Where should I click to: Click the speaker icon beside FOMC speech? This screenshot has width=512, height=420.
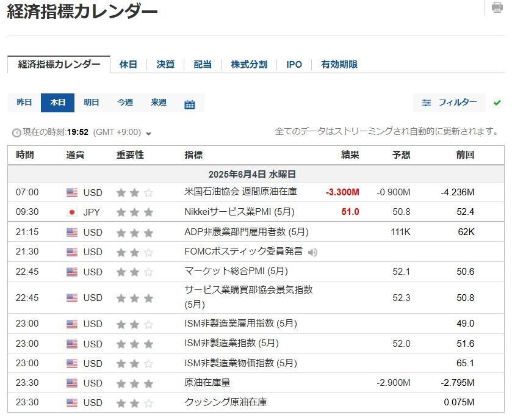(x=313, y=252)
